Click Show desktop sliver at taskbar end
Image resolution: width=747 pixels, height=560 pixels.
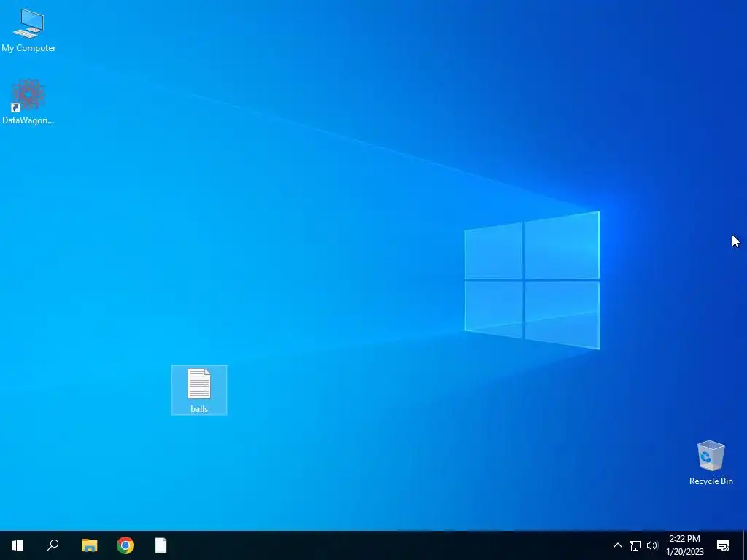pos(745,545)
